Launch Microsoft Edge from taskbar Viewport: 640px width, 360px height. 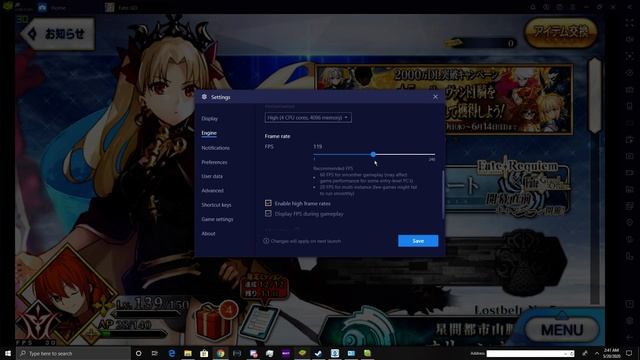(171, 353)
